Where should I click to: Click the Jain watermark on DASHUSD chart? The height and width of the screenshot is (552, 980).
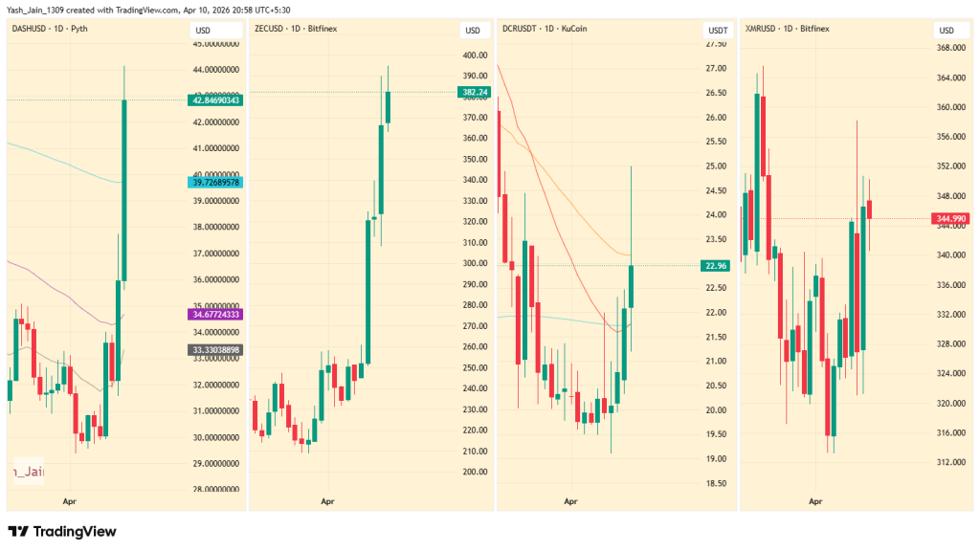[27, 473]
